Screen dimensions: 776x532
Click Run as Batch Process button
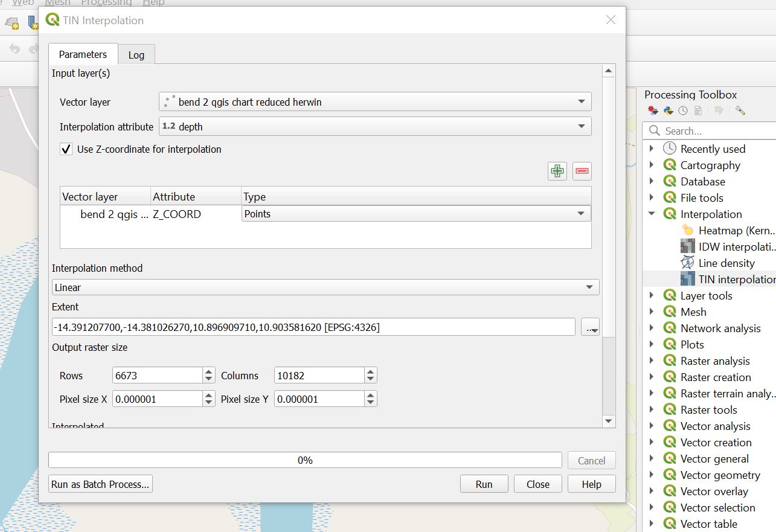[101, 484]
